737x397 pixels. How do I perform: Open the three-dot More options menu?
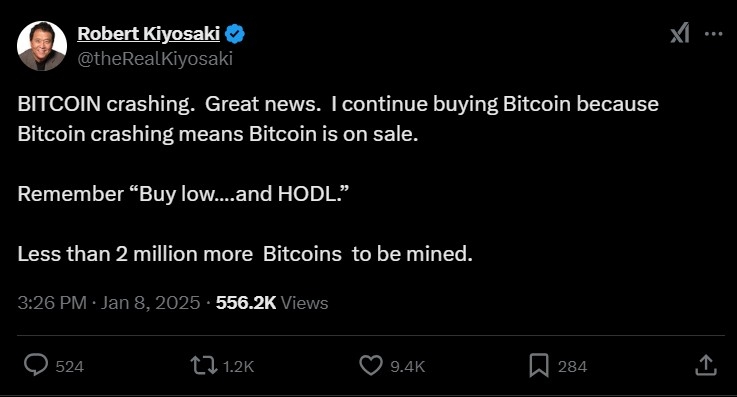713,33
